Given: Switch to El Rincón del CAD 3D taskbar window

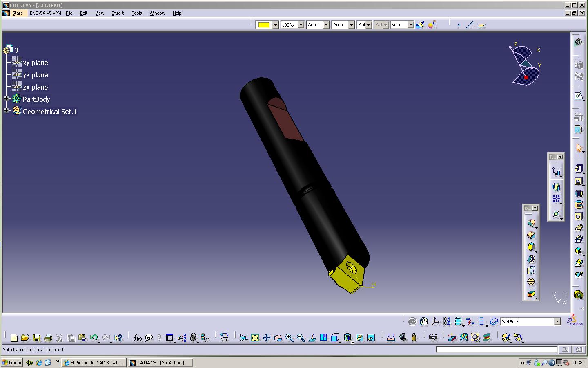Looking at the screenshot, I should click(94, 363).
